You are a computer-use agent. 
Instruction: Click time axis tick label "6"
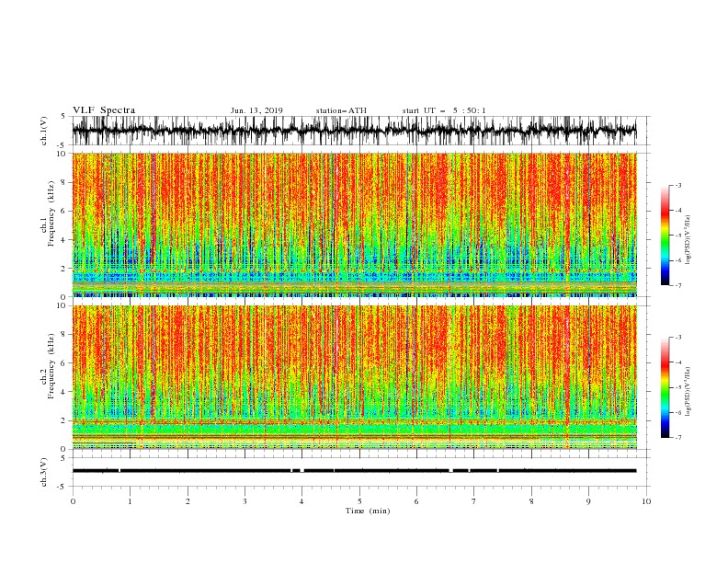[x=416, y=501]
